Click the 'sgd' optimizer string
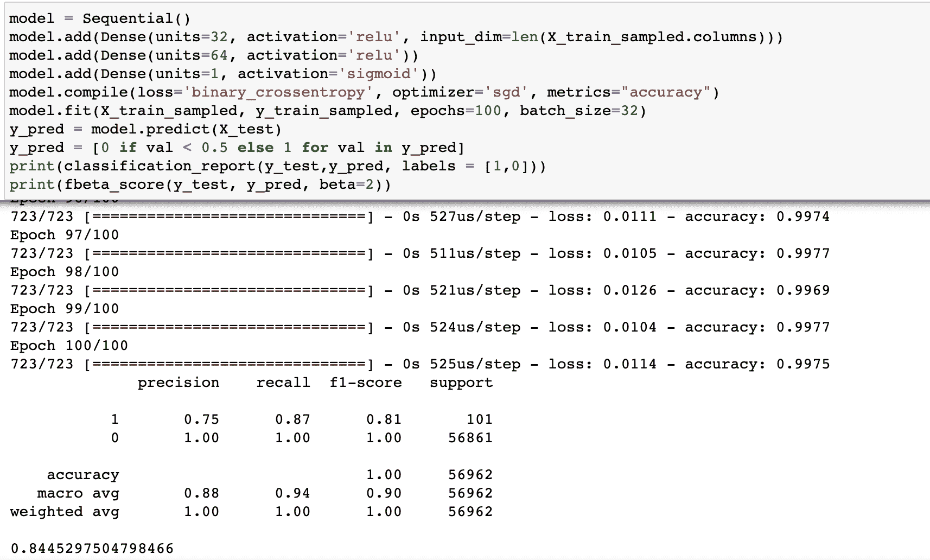The image size is (930, 560). click(506, 92)
